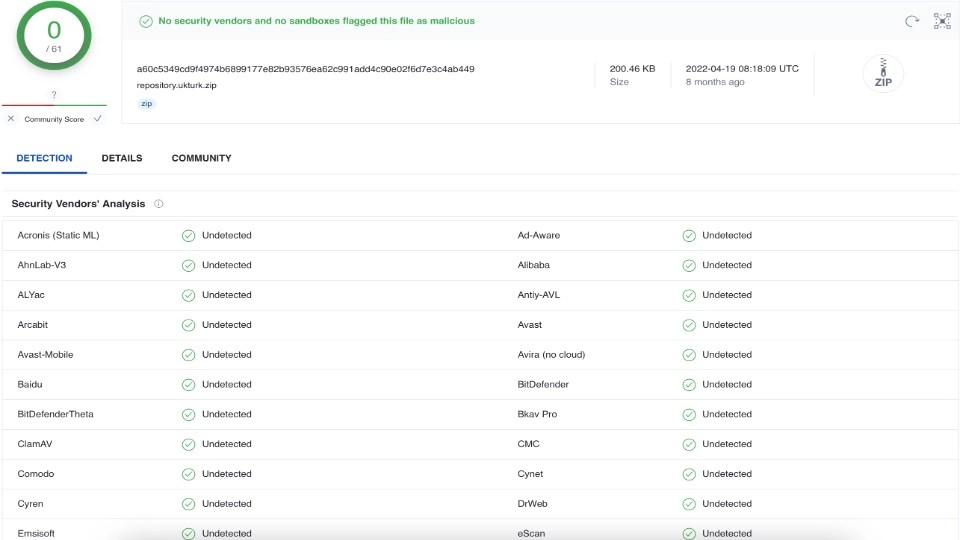Click the red-green community score bar
The height and width of the screenshot is (540, 960).
(54, 105)
